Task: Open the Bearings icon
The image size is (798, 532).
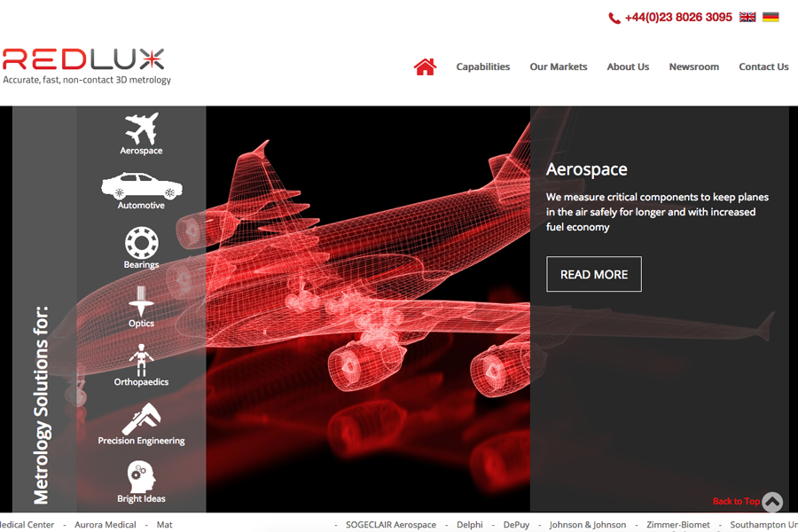Action: point(142,243)
